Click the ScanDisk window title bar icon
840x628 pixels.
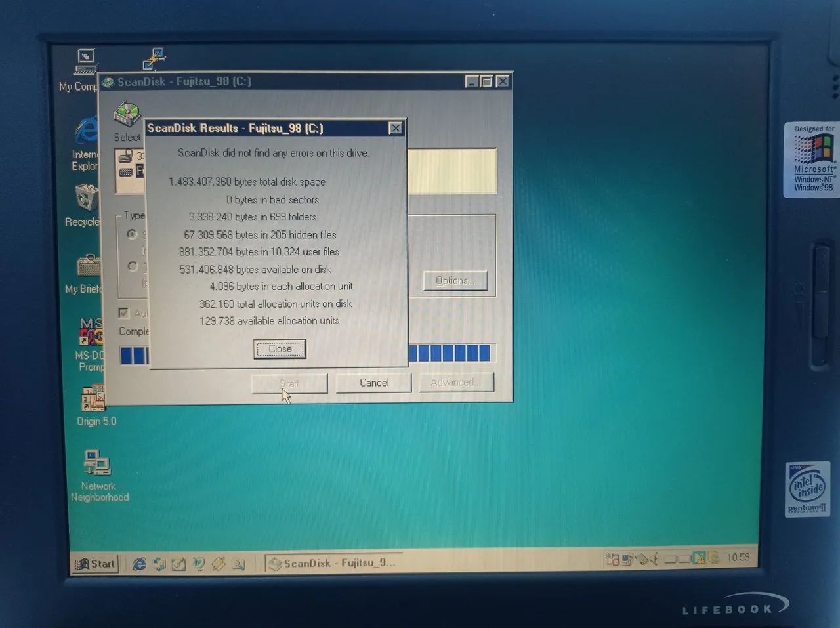click(x=108, y=82)
